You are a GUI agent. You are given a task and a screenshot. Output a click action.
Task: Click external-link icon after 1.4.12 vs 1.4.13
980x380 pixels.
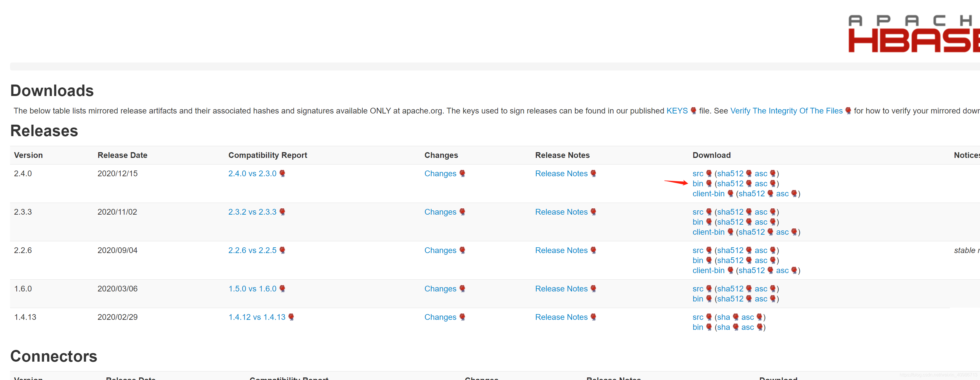[291, 317]
